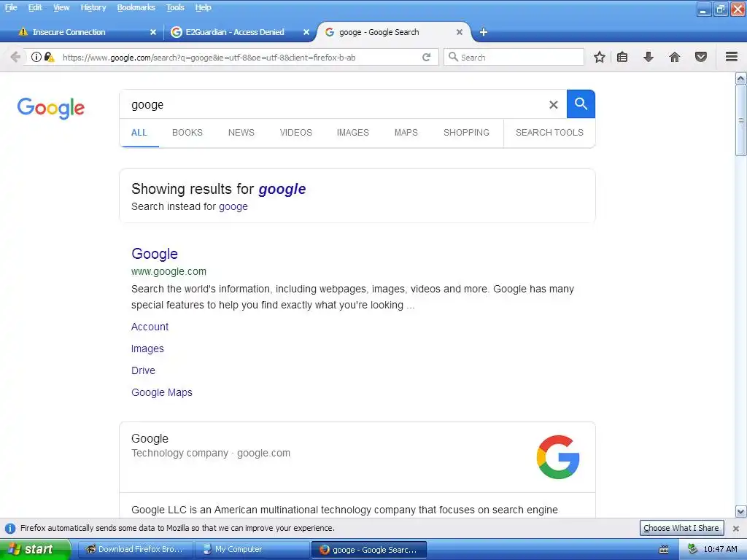The height and width of the screenshot is (560, 747).
Task: Open the File menu
Action: (11, 7)
